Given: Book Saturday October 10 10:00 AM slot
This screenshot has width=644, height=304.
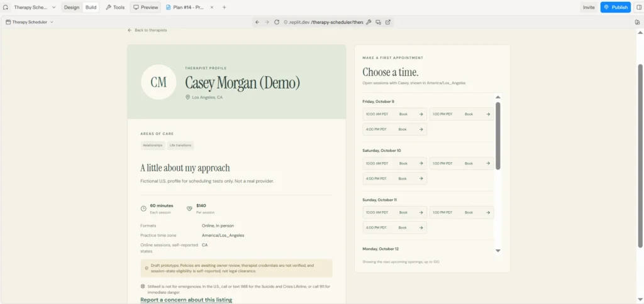Looking at the screenshot, I should tap(395, 163).
